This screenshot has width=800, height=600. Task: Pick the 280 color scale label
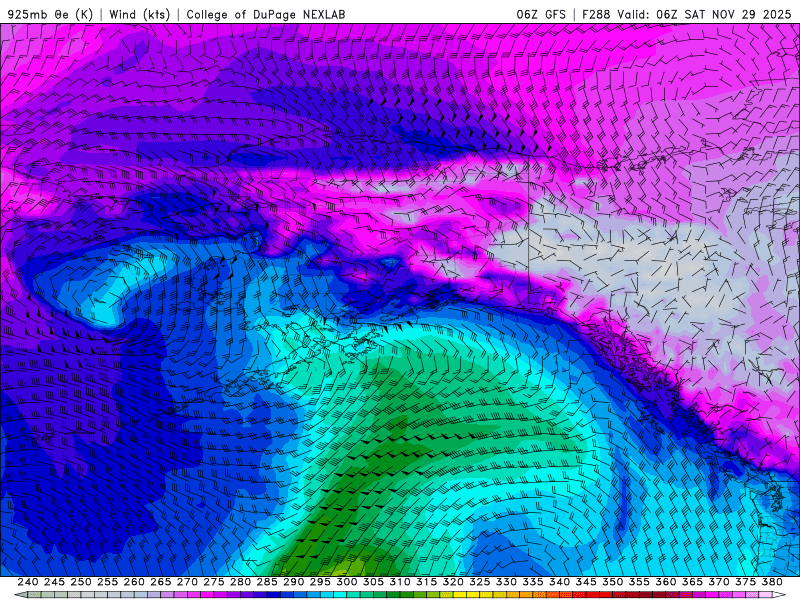(240, 582)
